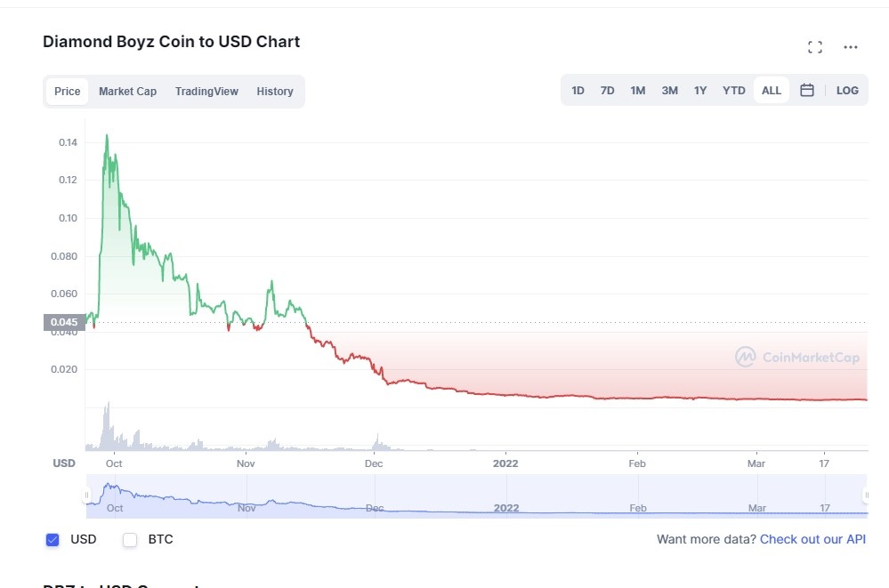Open the Check out our API link
This screenshot has height=588, width=889.
812,539
